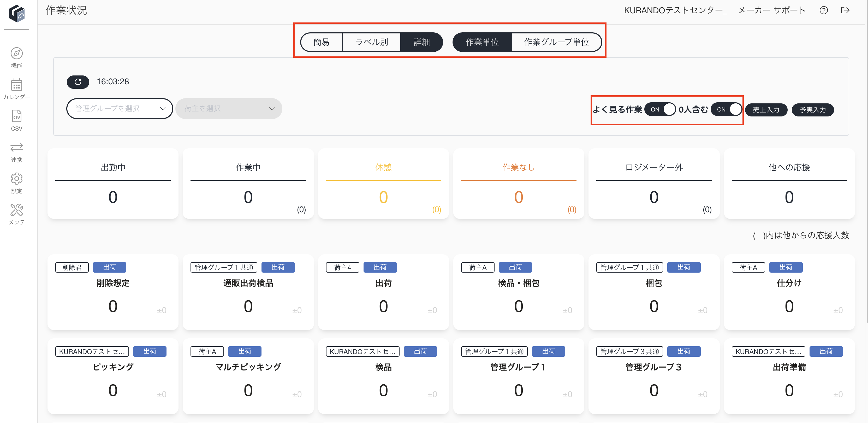
Task: Toggle the 0人含む switch
Action: [x=727, y=110]
